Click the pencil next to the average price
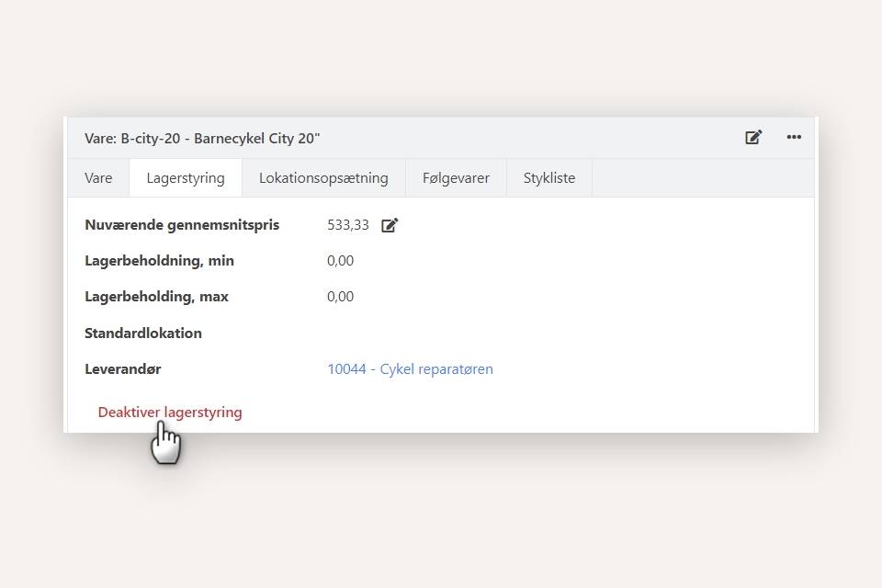882x588 pixels. pos(390,224)
